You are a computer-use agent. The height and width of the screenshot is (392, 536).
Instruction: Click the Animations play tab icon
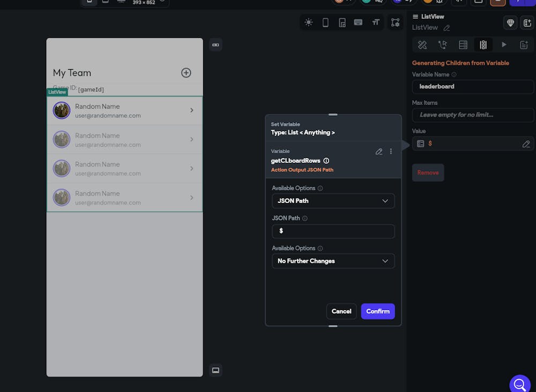pyautogui.click(x=504, y=45)
